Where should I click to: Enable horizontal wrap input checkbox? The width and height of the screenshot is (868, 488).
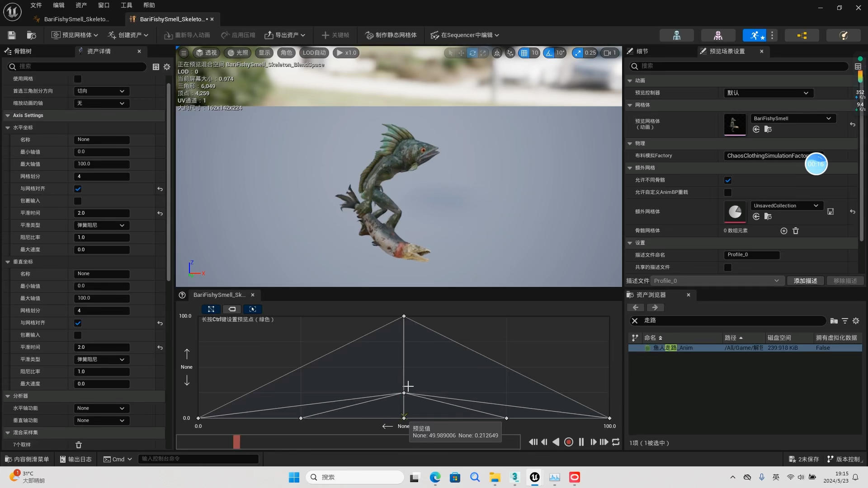coord(78,201)
